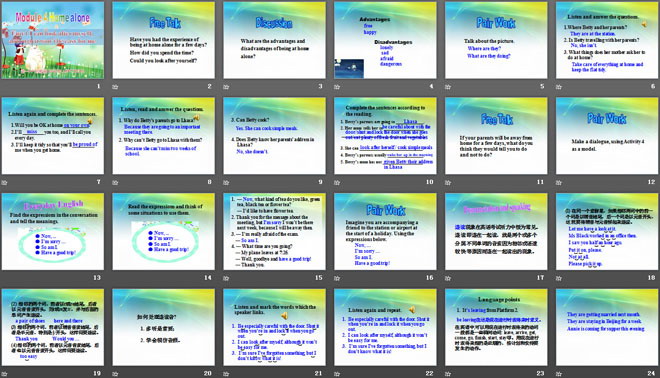
Task: Select the Everyday English slide 13
Action: pos(53,232)
